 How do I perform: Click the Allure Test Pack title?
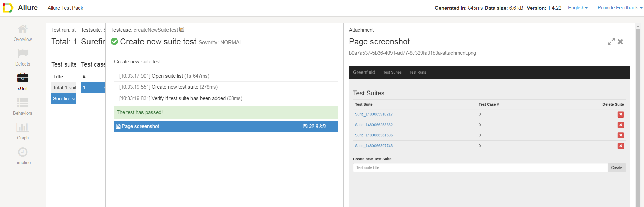click(x=65, y=8)
